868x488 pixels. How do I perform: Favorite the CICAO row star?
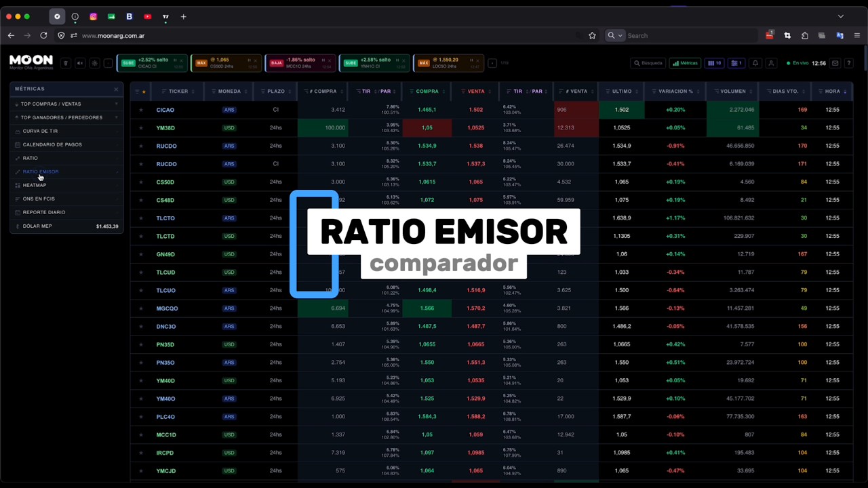(141, 110)
